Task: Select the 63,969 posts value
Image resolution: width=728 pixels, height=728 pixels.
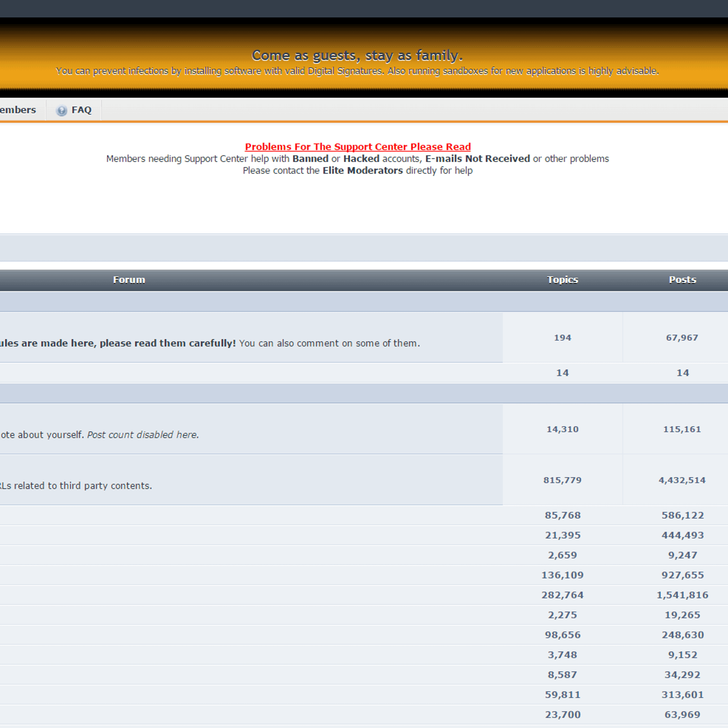Action: (x=682, y=715)
